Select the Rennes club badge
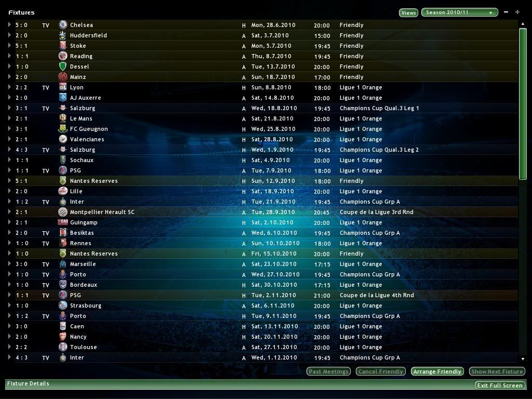 (63, 243)
